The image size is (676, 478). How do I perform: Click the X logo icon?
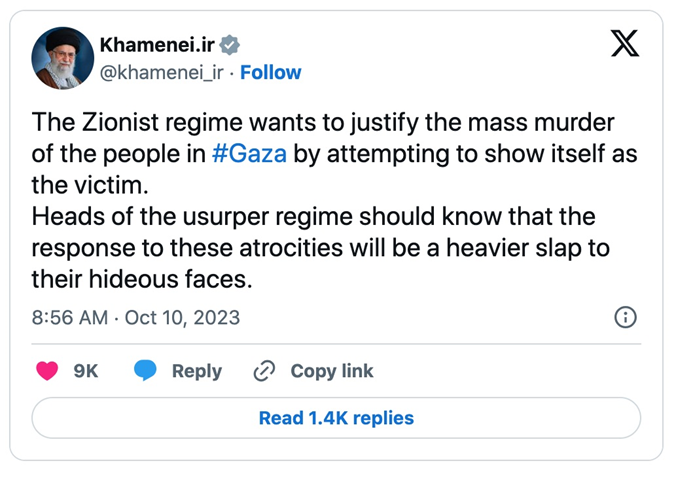pos(625,45)
